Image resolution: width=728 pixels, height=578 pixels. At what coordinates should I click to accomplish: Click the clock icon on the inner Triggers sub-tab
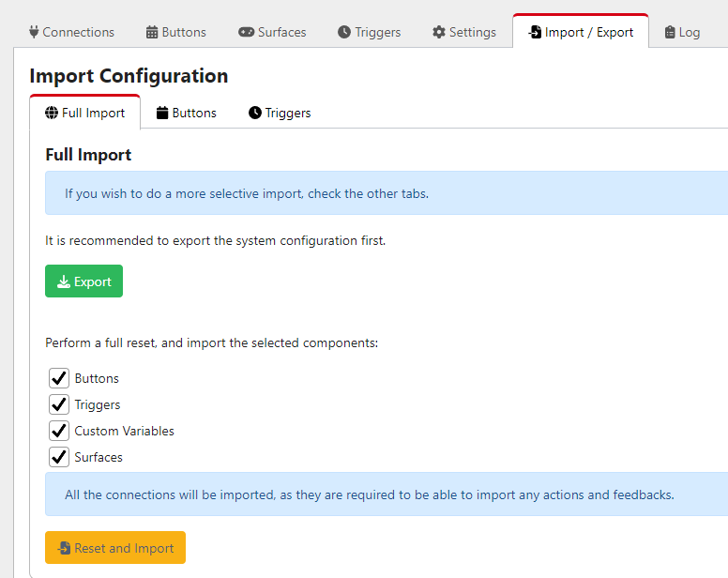[x=255, y=113]
